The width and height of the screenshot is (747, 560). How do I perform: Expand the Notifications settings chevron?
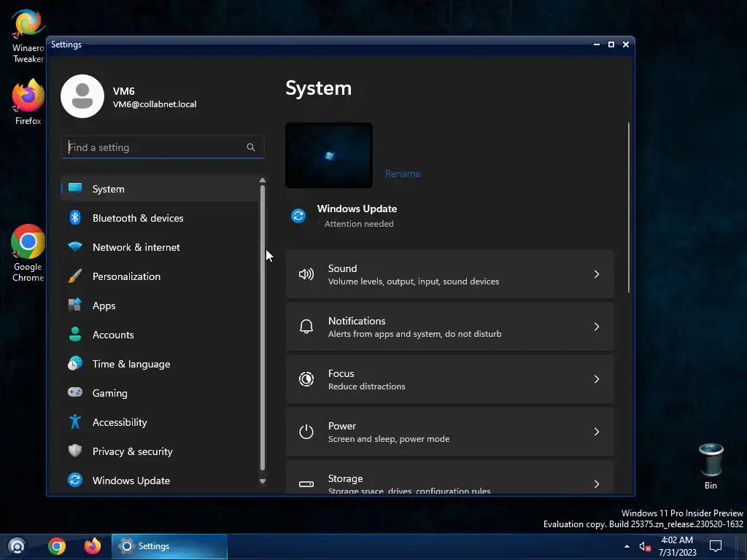pyautogui.click(x=597, y=326)
